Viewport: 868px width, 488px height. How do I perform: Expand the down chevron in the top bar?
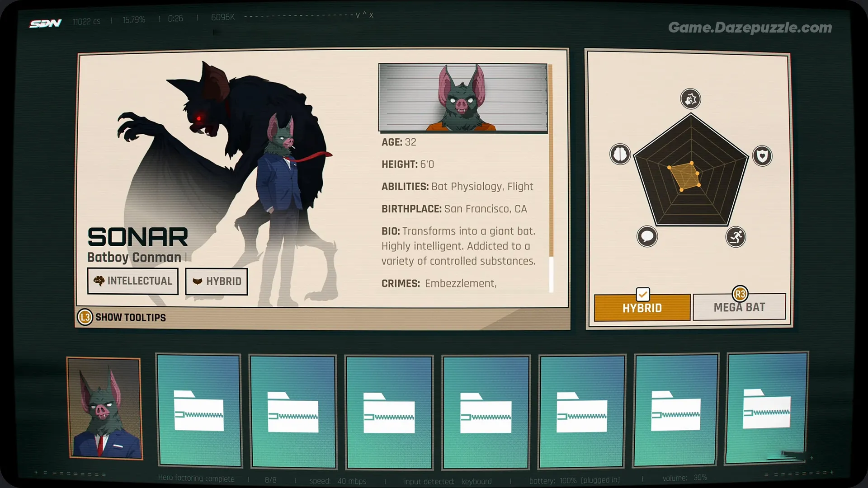click(x=357, y=15)
